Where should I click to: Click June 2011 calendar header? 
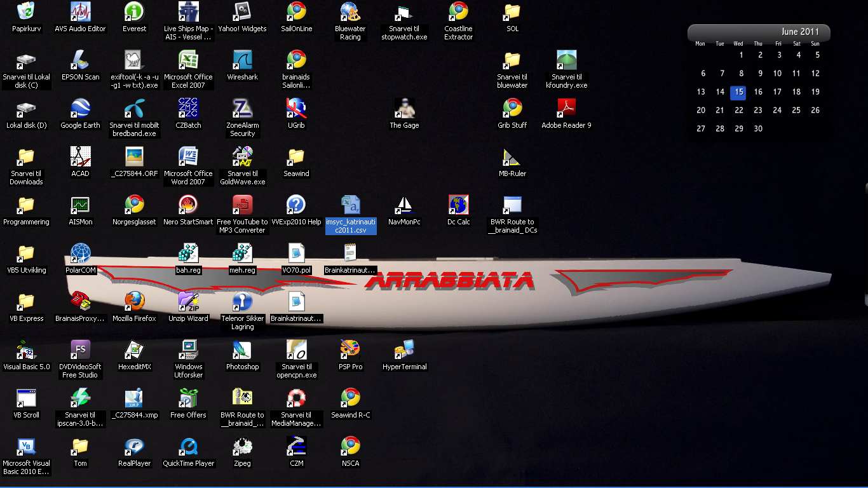(800, 32)
